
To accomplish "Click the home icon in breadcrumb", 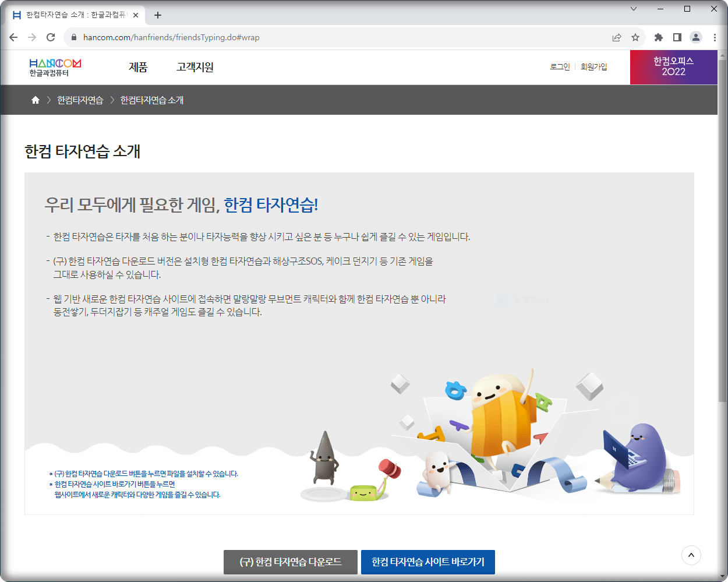I will tap(36, 100).
